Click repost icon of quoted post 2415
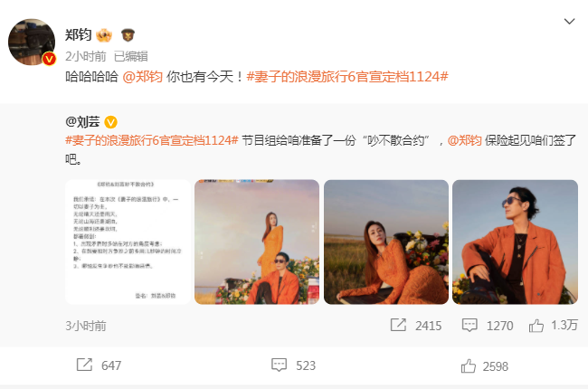This screenshot has width=588, height=389. pyautogui.click(x=398, y=325)
